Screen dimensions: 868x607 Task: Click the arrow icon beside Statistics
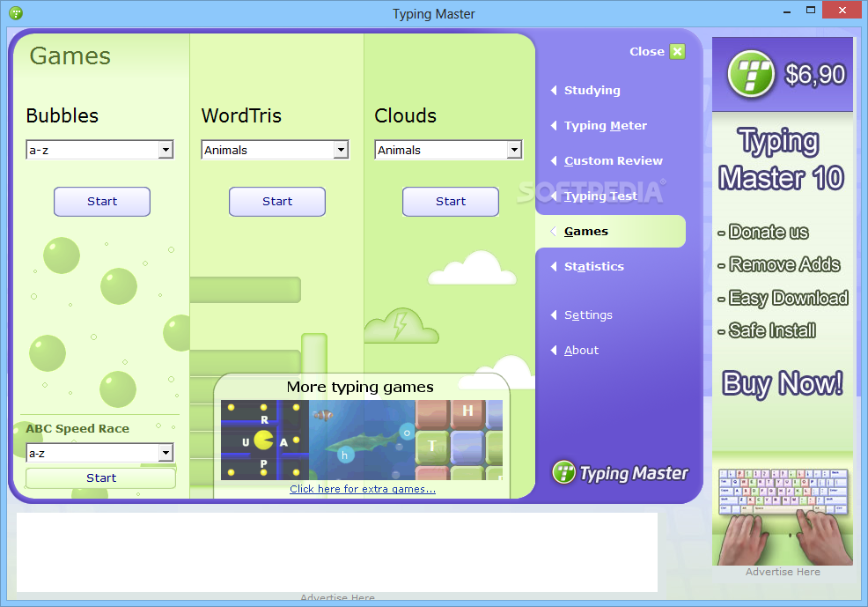coord(554,266)
